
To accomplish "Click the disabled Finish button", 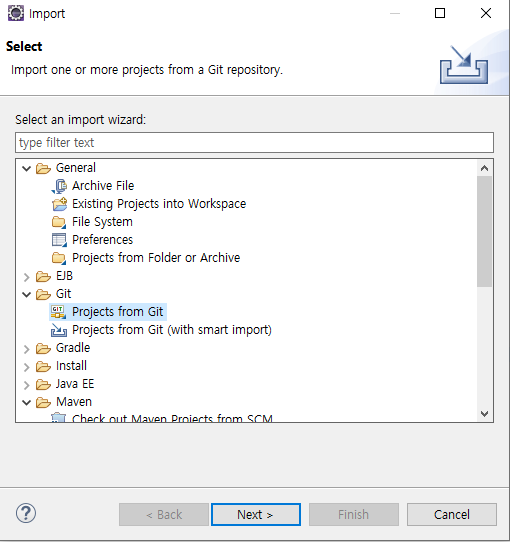I will 354,514.
